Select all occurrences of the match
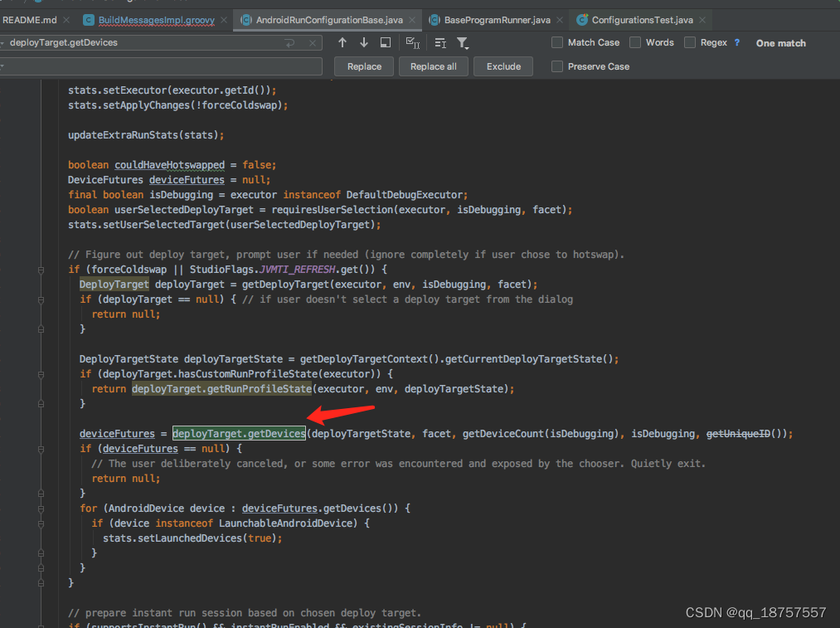This screenshot has width=840, height=628. click(x=411, y=42)
